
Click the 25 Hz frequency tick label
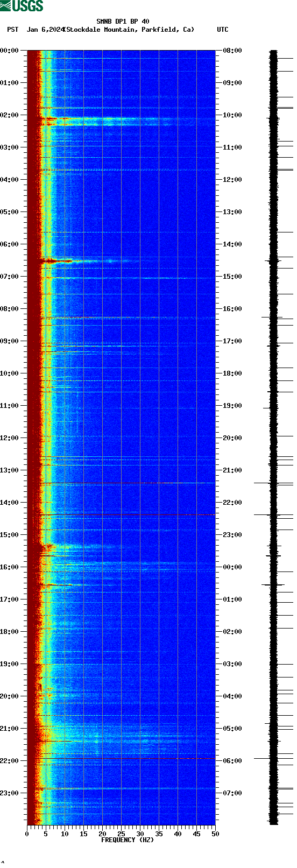tap(121, 834)
